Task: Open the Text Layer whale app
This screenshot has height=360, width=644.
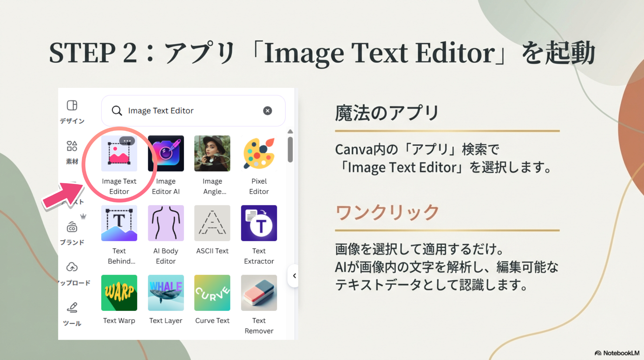Action: tap(166, 293)
